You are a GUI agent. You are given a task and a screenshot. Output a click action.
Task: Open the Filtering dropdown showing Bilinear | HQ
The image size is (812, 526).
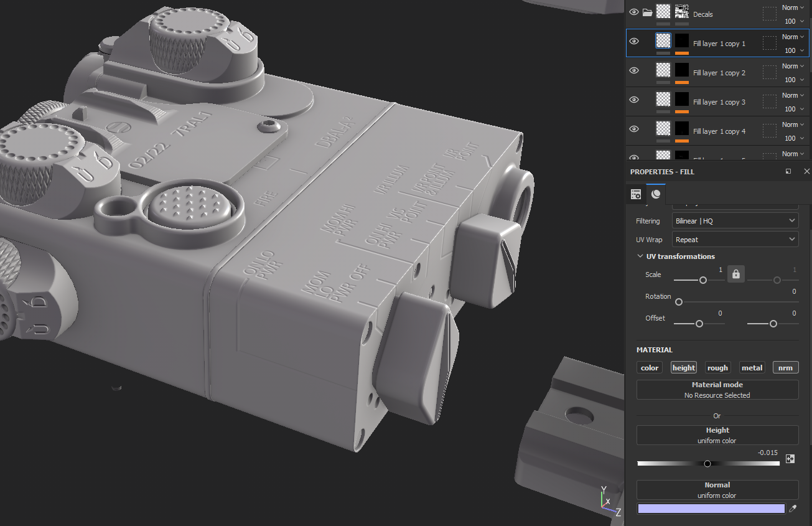click(735, 221)
